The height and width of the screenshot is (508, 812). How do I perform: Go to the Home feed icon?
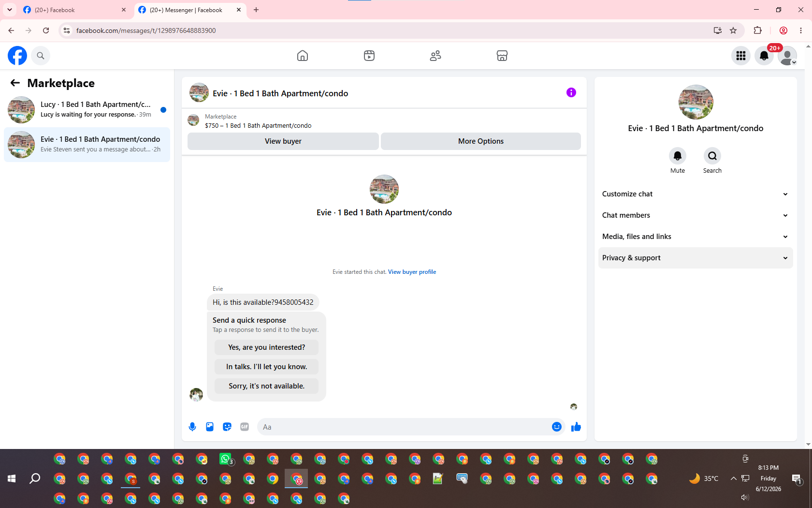point(303,56)
